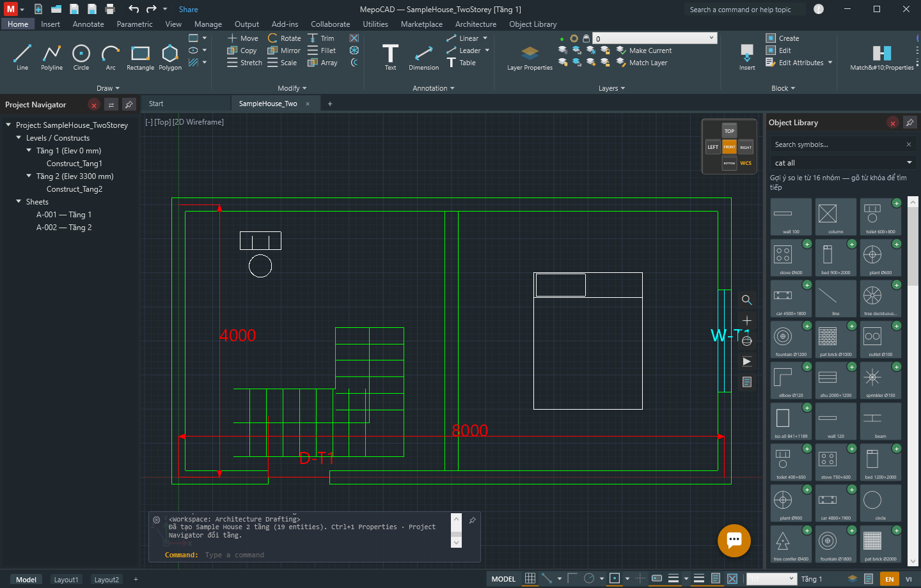The height and width of the screenshot is (588, 921).
Task: Pick the Arc tool
Action: (x=111, y=56)
